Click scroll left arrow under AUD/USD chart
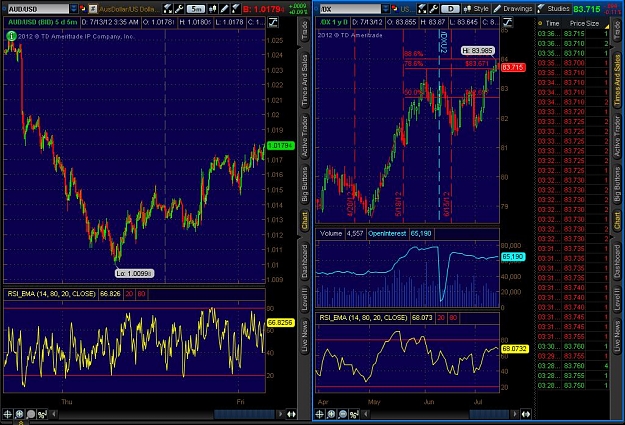 54,415
